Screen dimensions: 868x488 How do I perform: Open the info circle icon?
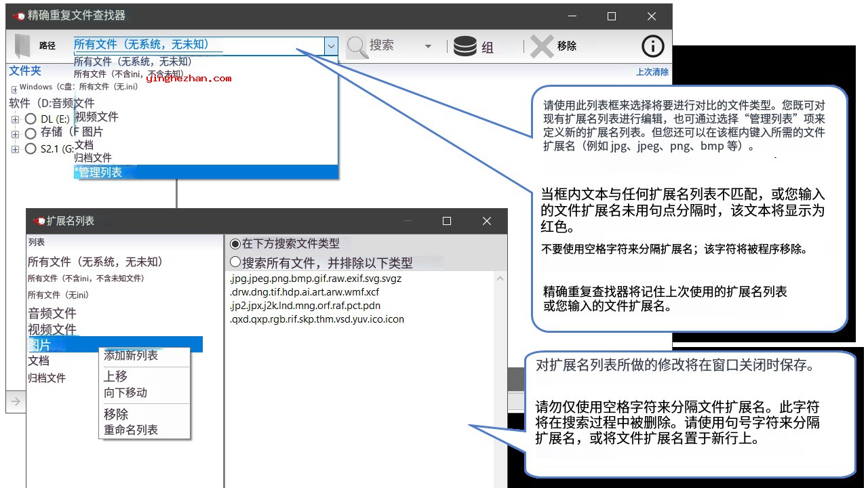point(652,46)
